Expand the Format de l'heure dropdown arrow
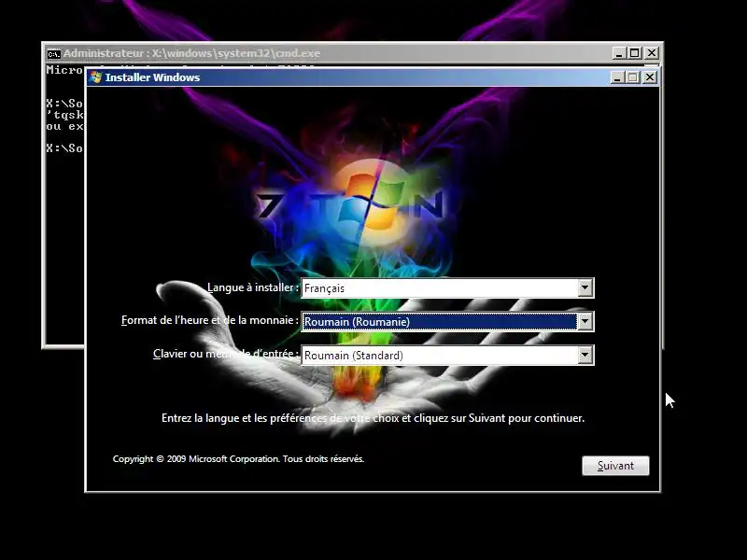The height and width of the screenshot is (560, 747). click(x=585, y=321)
